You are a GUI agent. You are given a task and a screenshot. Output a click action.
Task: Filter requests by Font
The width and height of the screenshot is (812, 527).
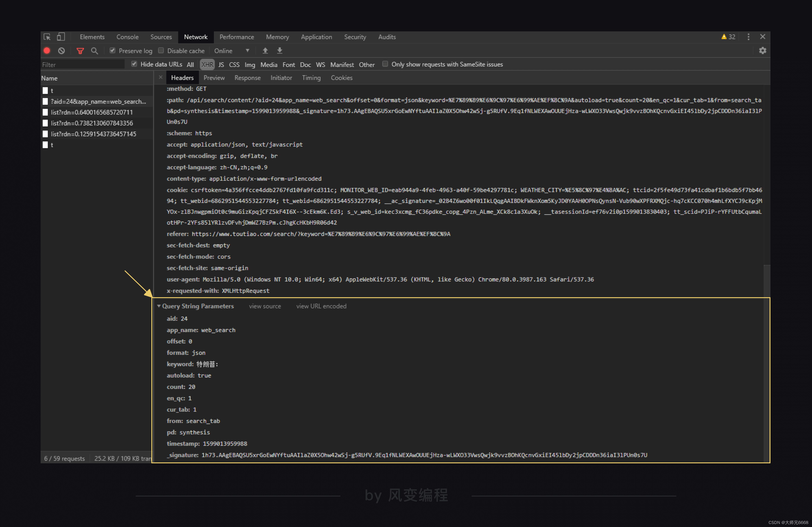289,65
